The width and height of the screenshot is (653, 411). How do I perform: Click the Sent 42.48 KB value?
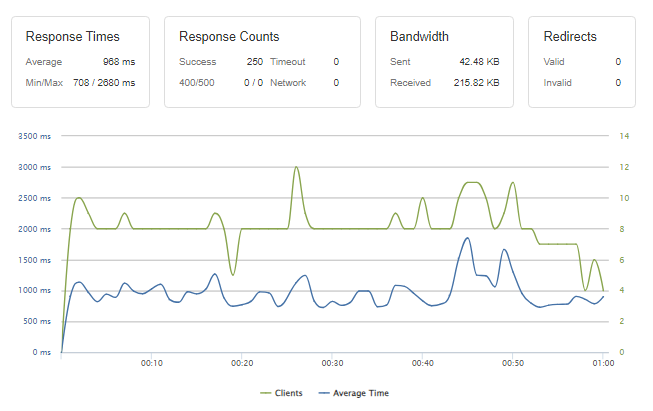480,62
